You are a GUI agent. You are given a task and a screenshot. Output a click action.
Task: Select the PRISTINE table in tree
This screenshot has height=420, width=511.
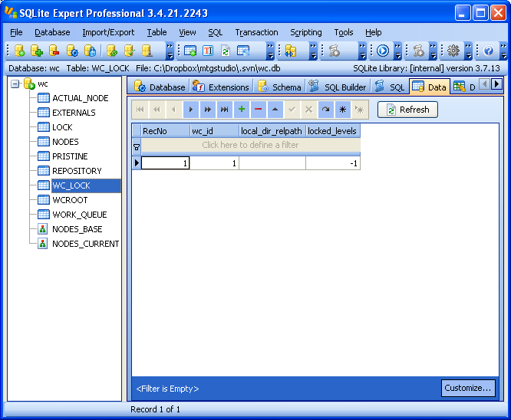point(70,156)
